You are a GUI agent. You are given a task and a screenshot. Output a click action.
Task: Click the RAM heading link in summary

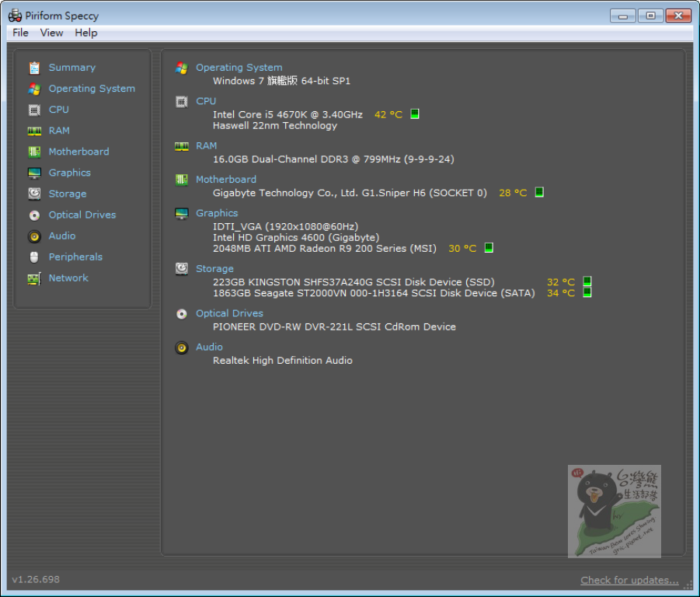coord(206,146)
